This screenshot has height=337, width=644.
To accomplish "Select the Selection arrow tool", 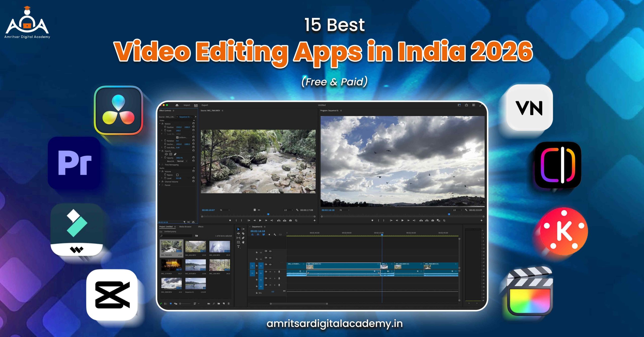I will coord(238,229).
